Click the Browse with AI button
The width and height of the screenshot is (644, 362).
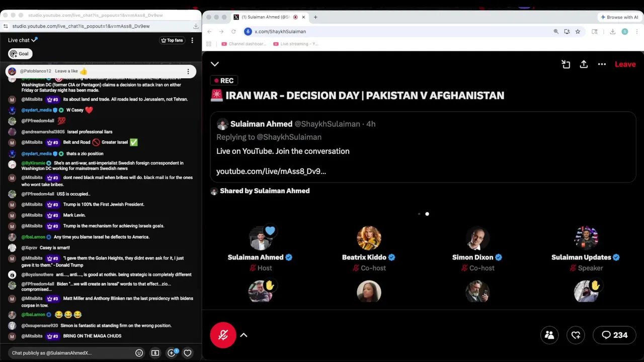pyautogui.click(x=619, y=17)
